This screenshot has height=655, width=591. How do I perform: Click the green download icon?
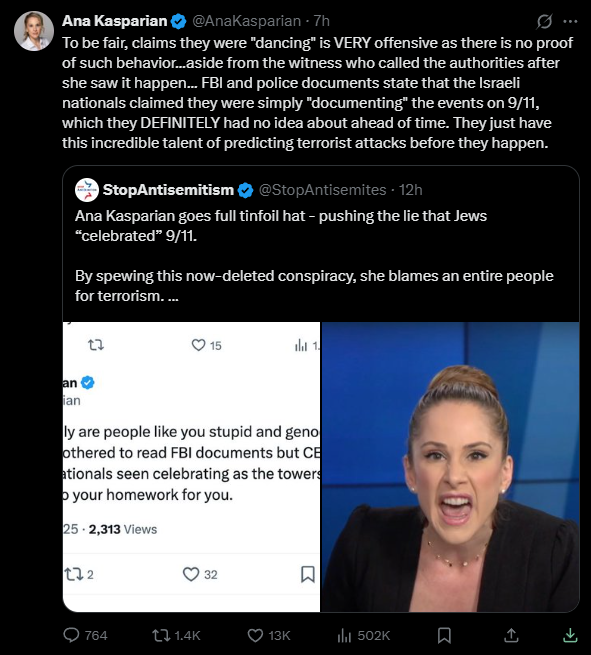point(570,635)
